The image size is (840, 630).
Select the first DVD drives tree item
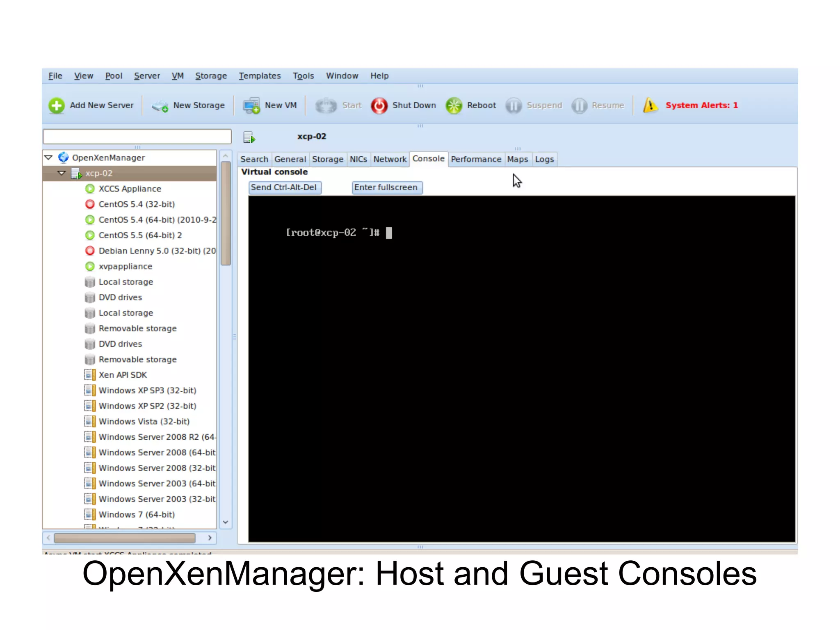click(x=120, y=297)
